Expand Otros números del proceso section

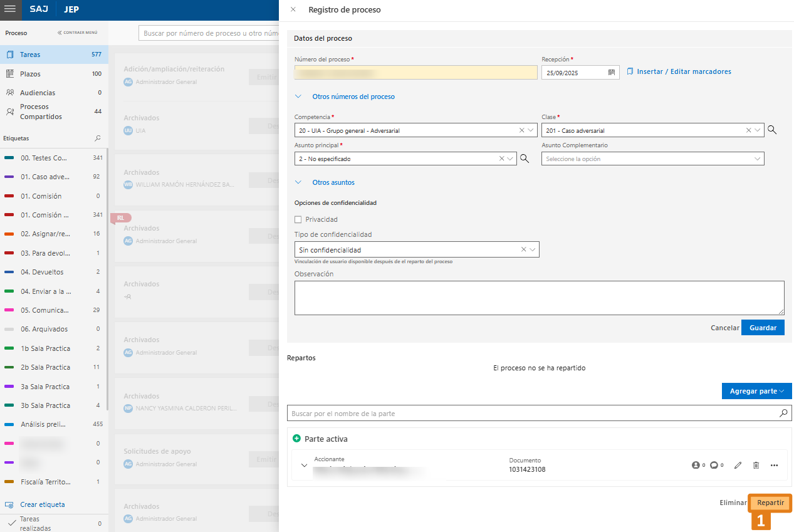pos(353,96)
